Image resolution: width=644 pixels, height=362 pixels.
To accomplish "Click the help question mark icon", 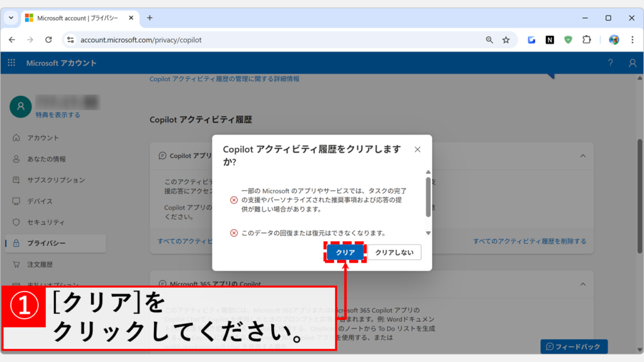I will click(610, 63).
